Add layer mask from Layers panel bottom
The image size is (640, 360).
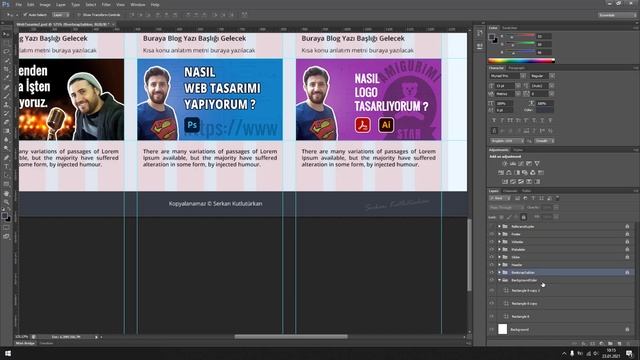[x=592, y=344]
